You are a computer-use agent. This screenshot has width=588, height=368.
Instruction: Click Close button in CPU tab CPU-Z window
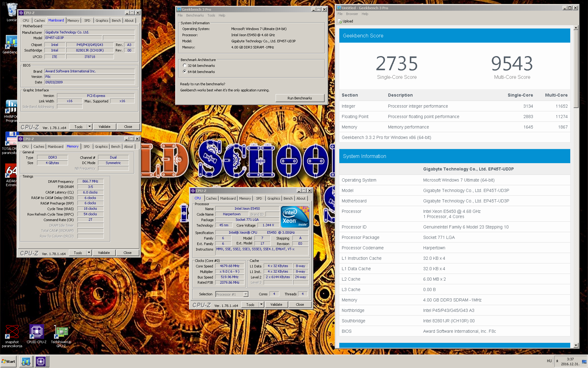coord(300,305)
